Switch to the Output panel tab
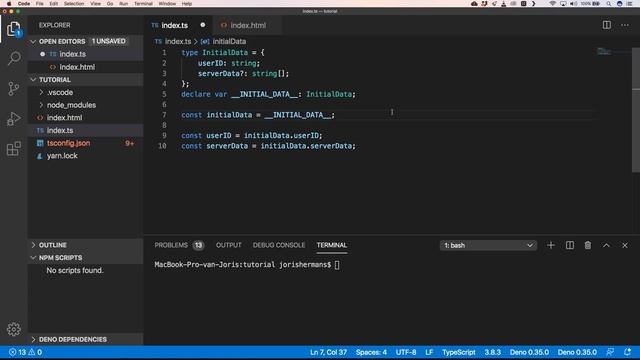The height and width of the screenshot is (360, 640). point(229,245)
